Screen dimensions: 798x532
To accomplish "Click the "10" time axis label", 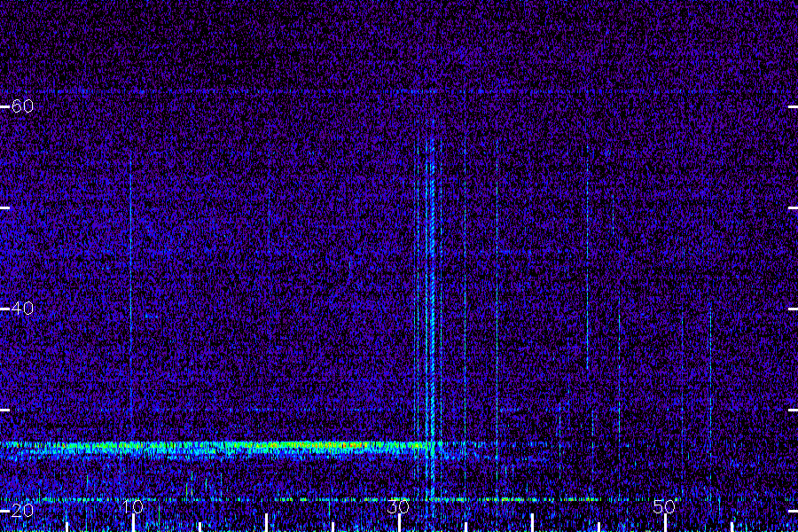I will 132,506.
